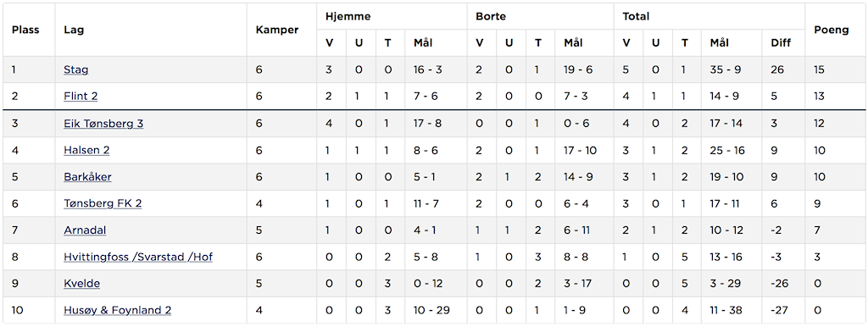The height and width of the screenshot is (327, 868).
Task: Select the Hjemme header group
Action: click(x=348, y=17)
